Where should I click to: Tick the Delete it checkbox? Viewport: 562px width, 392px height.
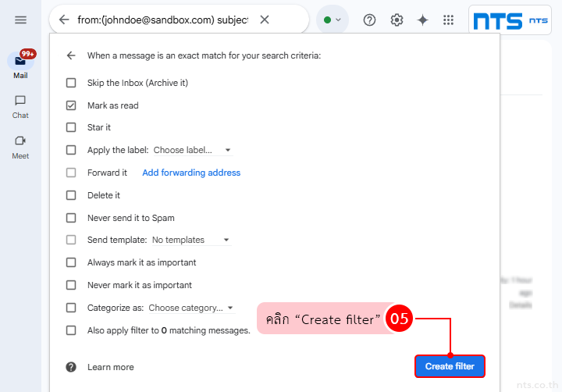tap(71, 195)
